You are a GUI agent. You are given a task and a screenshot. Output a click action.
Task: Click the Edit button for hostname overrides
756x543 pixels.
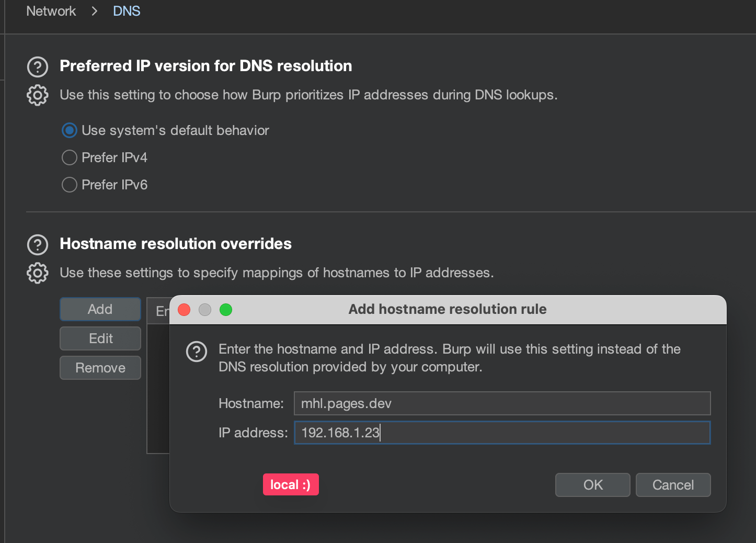coord(100,338)
